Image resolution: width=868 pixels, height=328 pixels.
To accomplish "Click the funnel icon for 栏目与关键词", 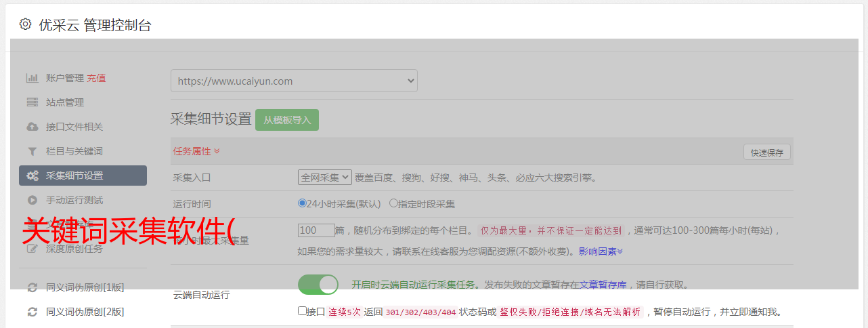I will coord(32,151).
